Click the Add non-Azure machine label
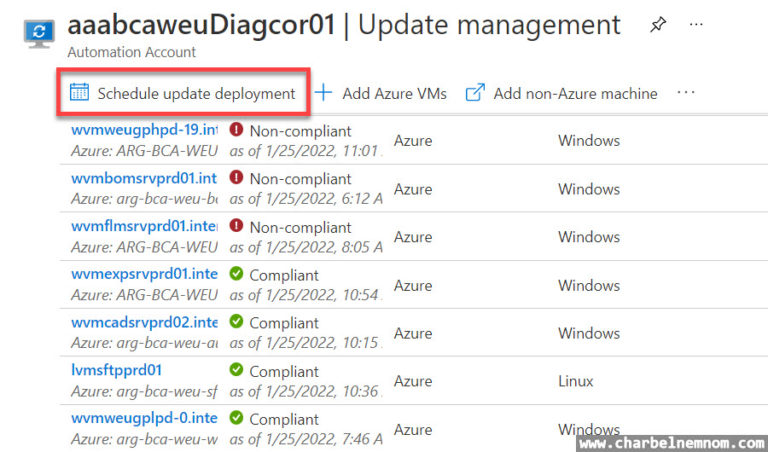 (575, 94)
